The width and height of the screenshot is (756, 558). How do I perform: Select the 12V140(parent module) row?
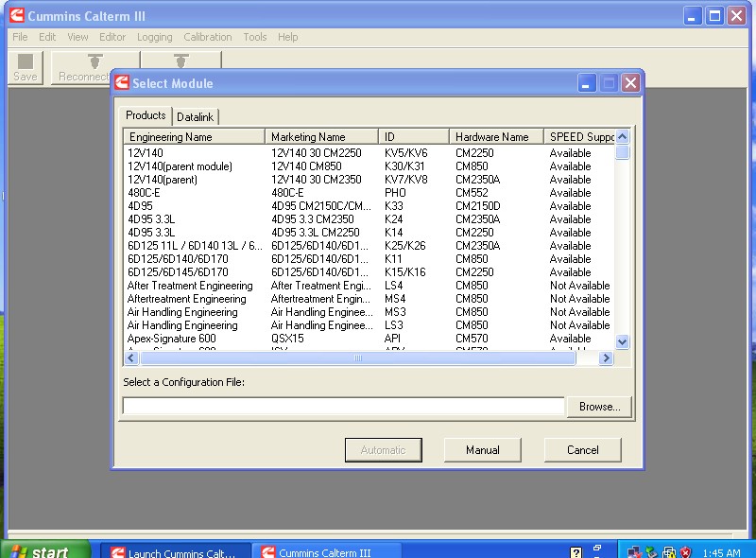click(369, 166)
